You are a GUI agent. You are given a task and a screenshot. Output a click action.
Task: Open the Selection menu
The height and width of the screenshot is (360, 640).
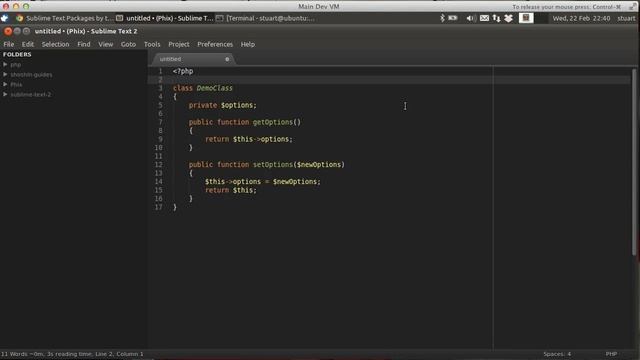[x=56, y=44]
